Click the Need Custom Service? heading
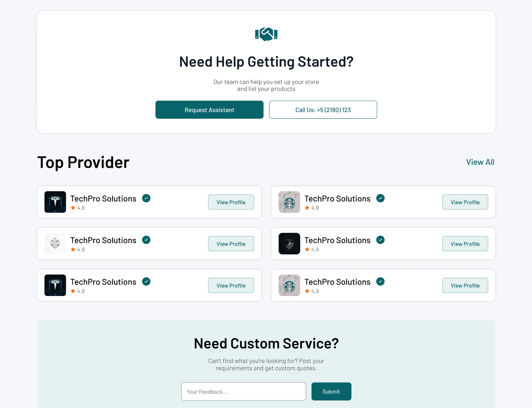The width and height of the screenshot is (532, 408). click(266, 344)
